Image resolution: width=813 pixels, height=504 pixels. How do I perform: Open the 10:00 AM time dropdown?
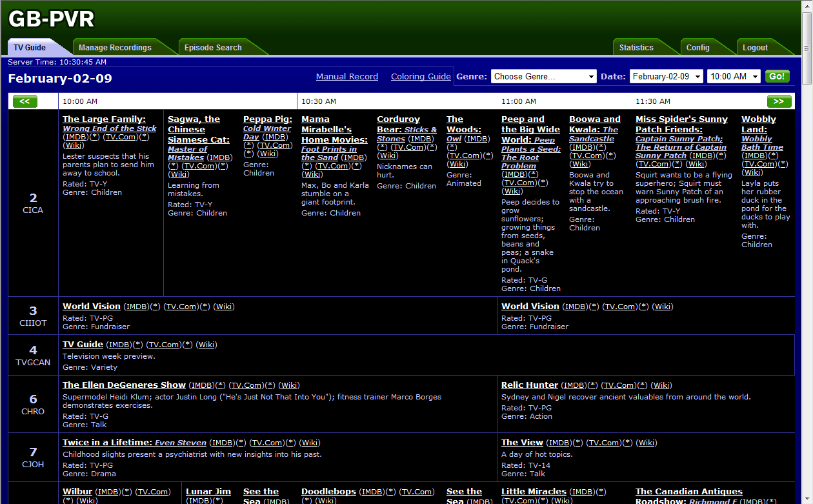[734, 77]
